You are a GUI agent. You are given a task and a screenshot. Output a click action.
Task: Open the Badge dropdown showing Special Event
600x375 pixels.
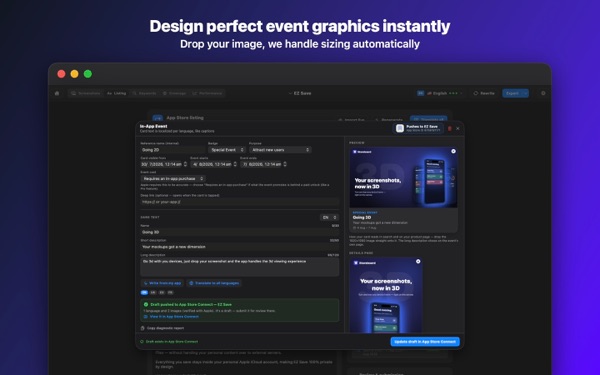point(227,150)
